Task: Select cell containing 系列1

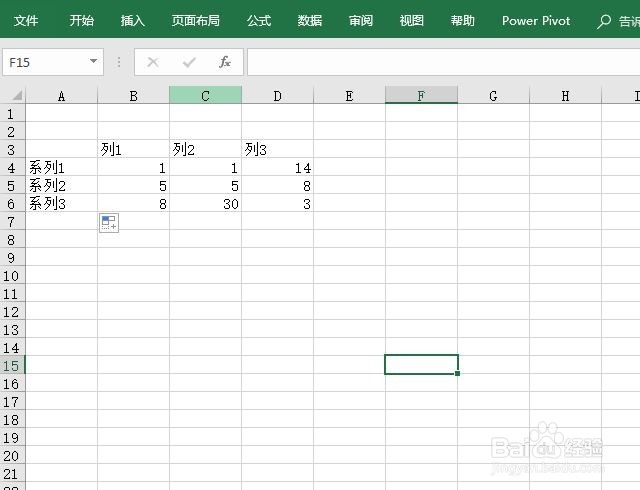Action: (x=62, y=167)
